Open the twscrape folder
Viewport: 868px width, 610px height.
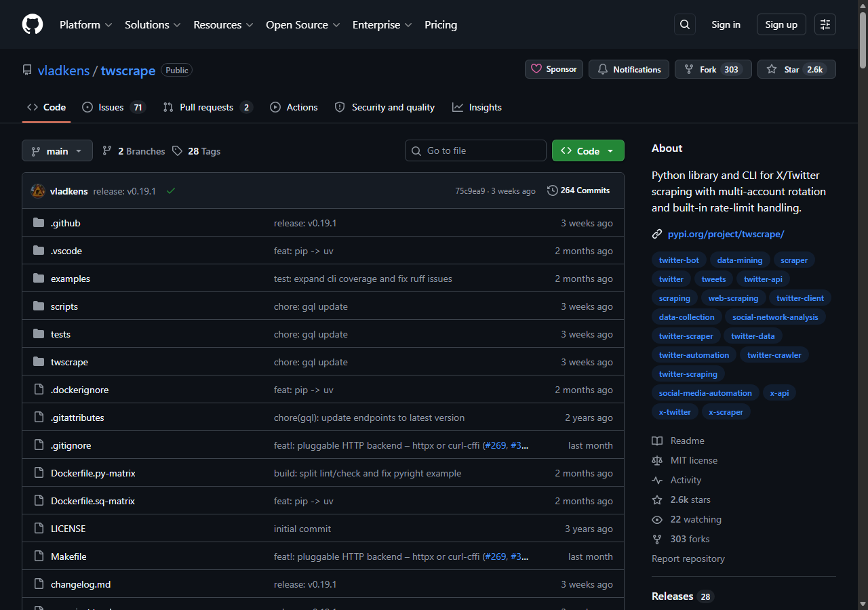click(69, 362)
